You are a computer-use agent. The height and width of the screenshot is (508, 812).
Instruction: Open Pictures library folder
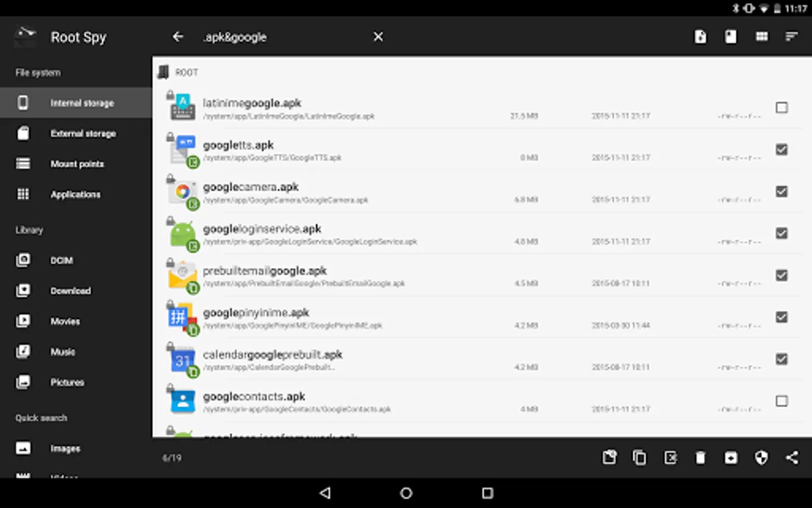tap(76, 382)
